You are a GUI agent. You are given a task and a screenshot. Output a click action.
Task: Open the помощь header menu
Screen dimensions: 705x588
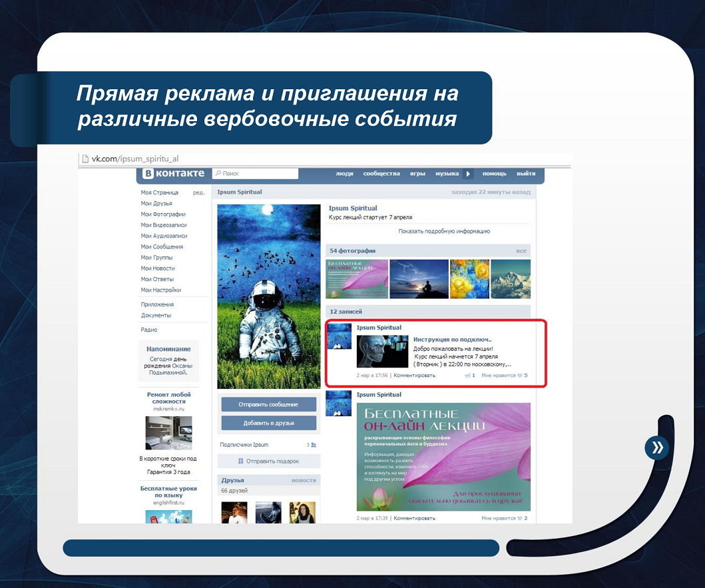(494, 174)
